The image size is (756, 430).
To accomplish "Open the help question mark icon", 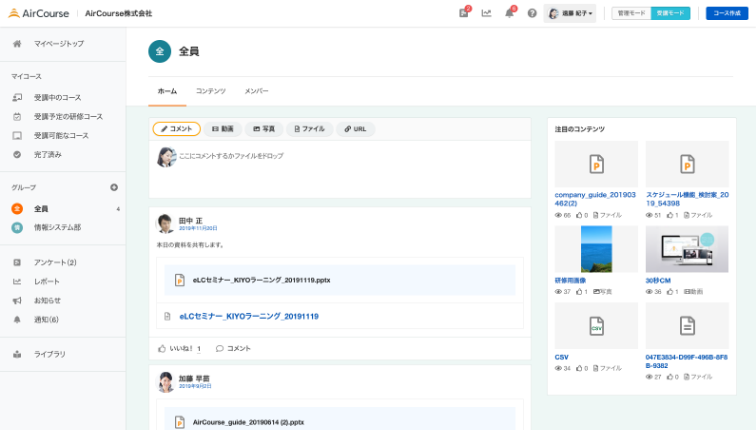I will coord(532,13).
